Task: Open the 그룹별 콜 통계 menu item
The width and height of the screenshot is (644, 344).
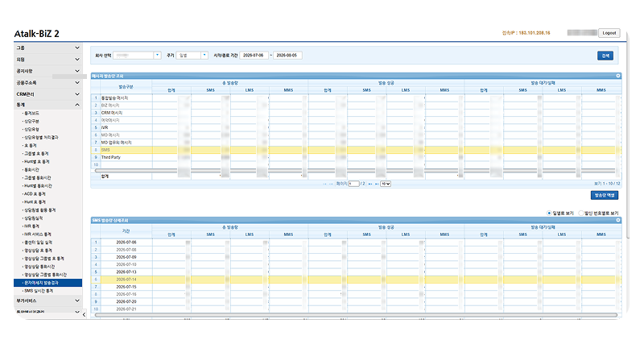Action: [x=35, y=153]
